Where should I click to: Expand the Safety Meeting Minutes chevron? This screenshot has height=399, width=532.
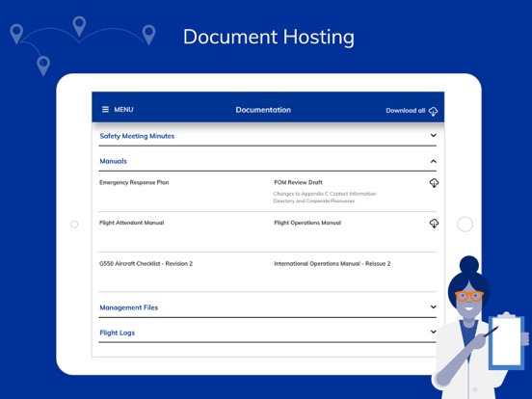[434, 135]
